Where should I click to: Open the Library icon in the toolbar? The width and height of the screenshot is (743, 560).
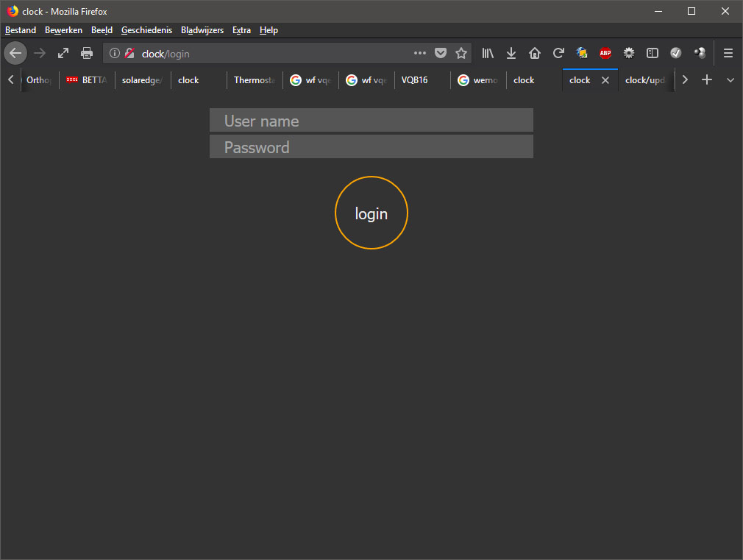click(488, 53)
